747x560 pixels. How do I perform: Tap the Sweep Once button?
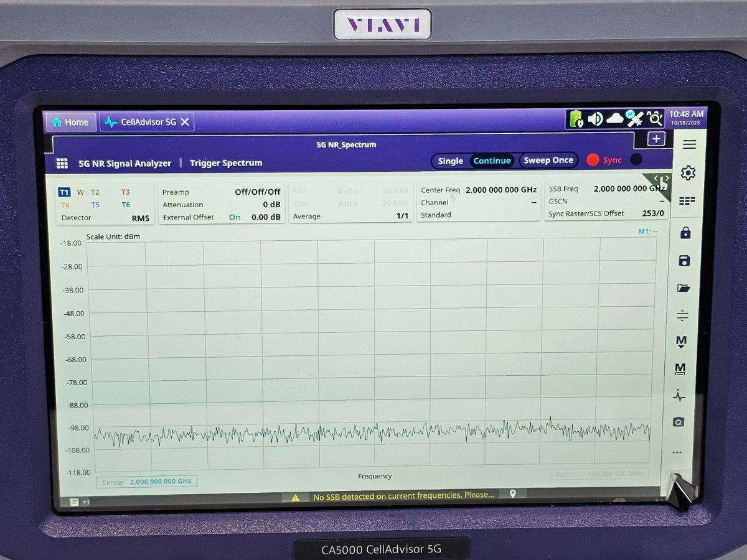coord(548,161)
